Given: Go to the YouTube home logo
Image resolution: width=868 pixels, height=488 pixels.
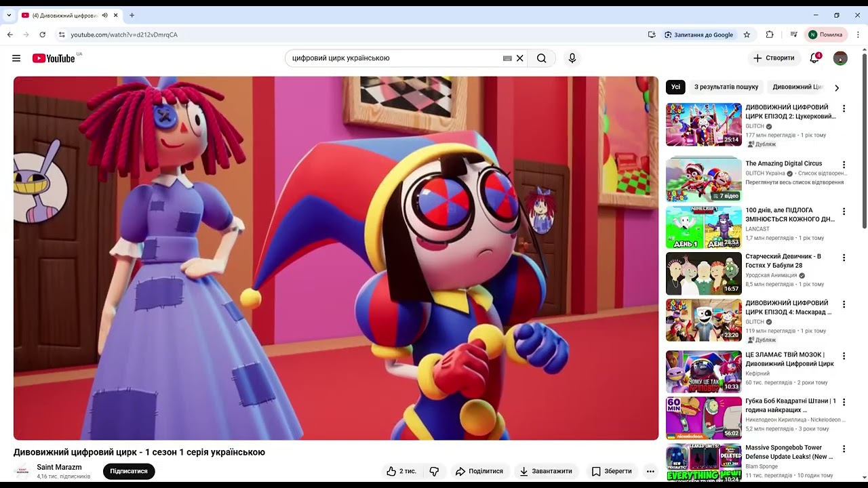Looking at the screenshot, I should [x=54, y=58].
